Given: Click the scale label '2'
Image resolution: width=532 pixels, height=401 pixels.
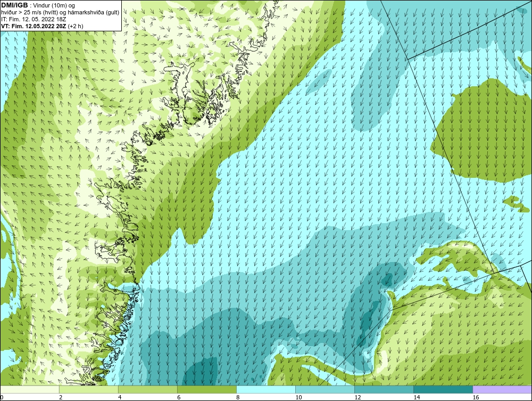Looking at the screenshot, I should pos(61,397).
